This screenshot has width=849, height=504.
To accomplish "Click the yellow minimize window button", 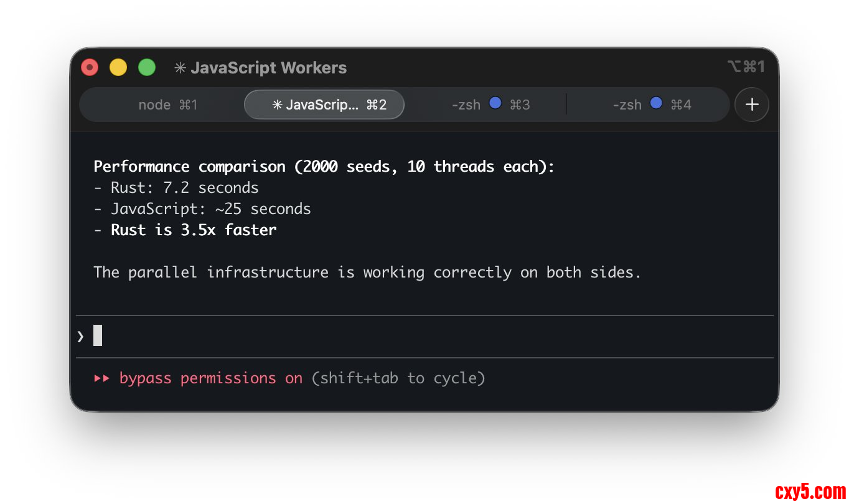I will (118, 67).
